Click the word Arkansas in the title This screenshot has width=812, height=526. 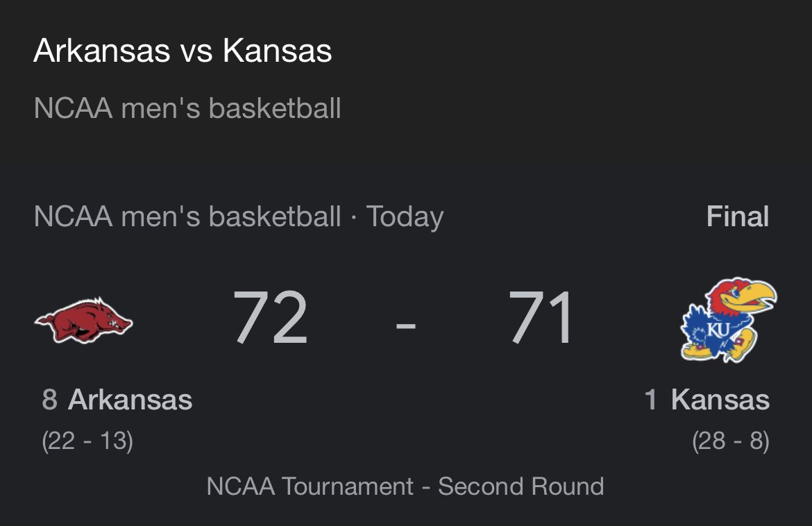tap(101, 51)
